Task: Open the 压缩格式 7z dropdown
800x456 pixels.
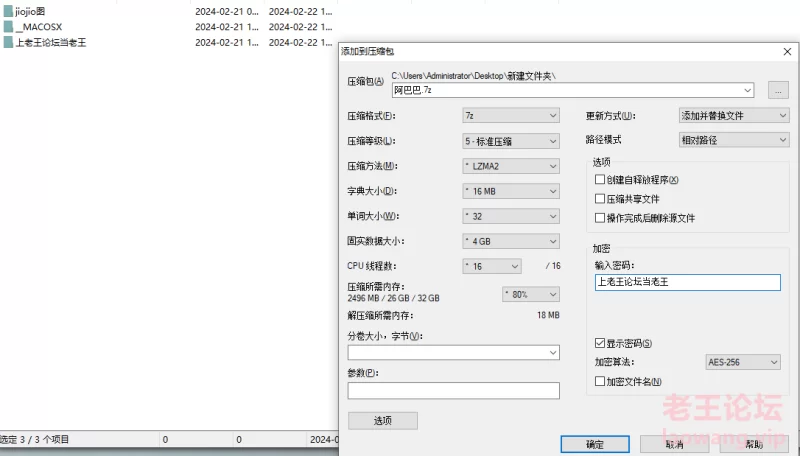Action: click(510, 116)
